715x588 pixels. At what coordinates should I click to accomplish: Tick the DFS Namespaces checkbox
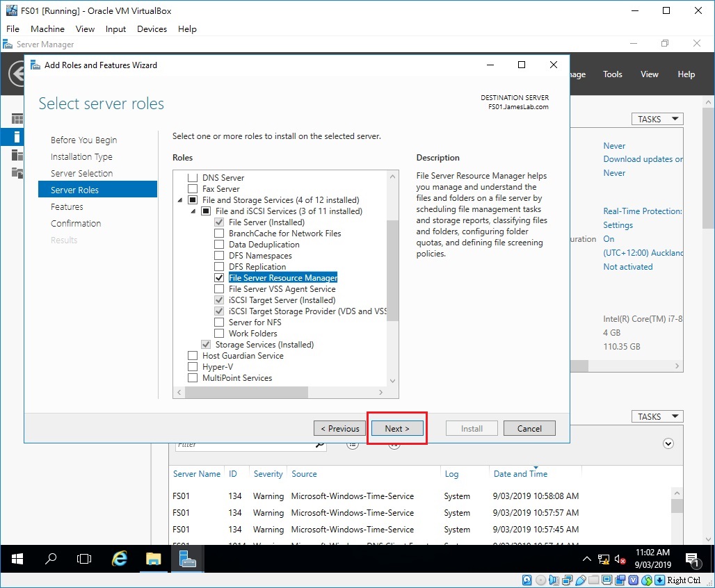click(219, 256)
